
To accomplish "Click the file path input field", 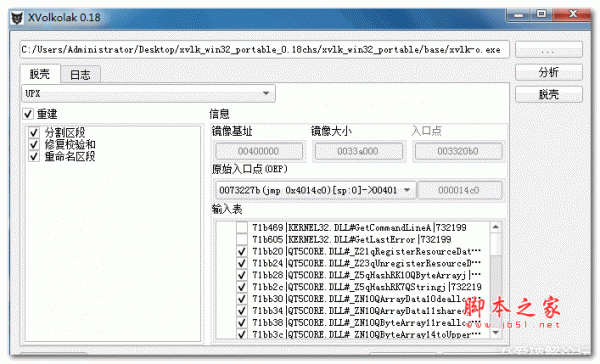I will coord(264,50).
